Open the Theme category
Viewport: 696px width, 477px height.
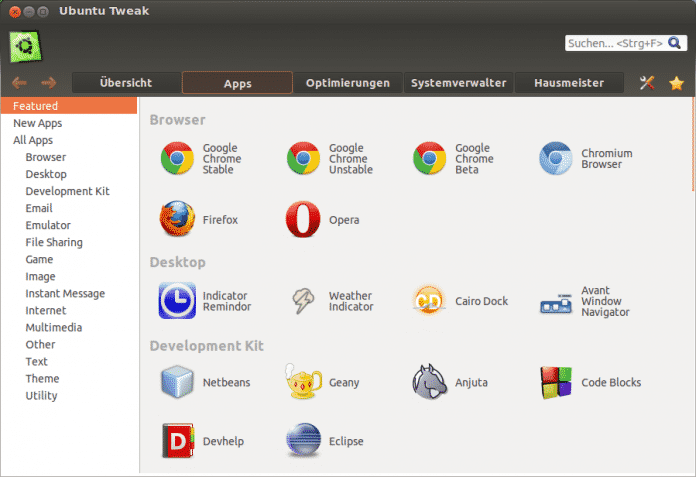(x=69, y=378)
